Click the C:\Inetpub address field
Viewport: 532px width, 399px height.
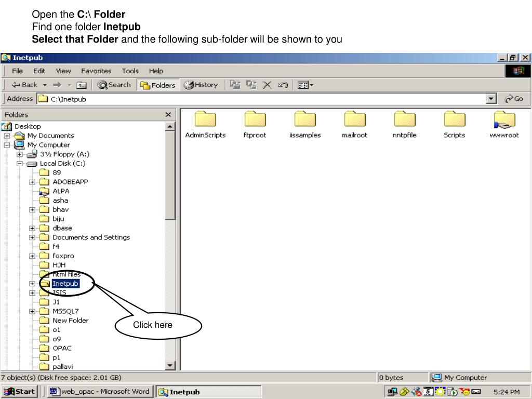tap(262, 99)
